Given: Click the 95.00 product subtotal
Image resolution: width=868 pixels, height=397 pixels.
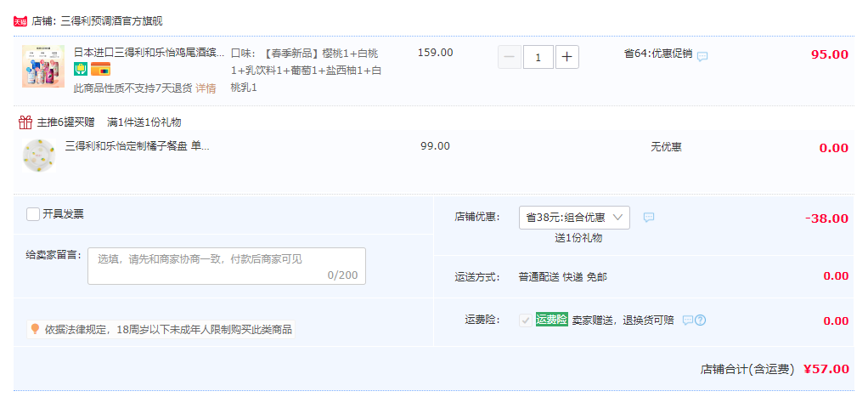Looking at the screenshot, I should [x=829, y=54].
